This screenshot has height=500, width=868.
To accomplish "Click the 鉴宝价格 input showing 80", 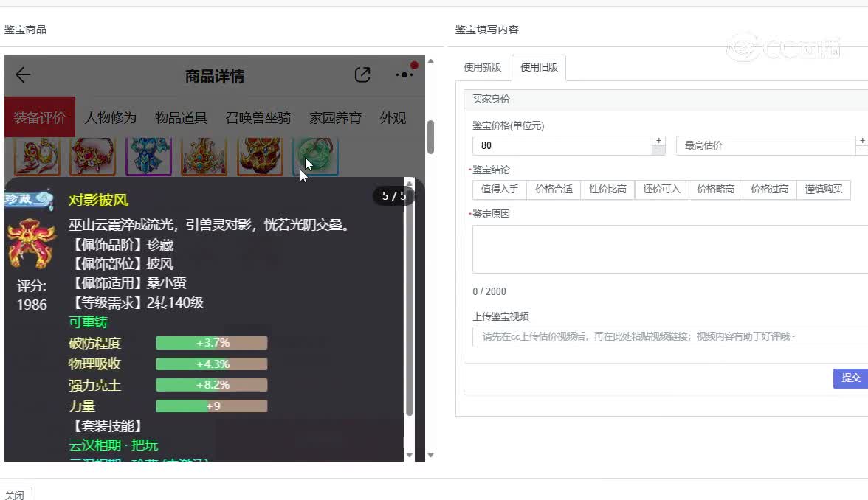I will coord(563,145).
